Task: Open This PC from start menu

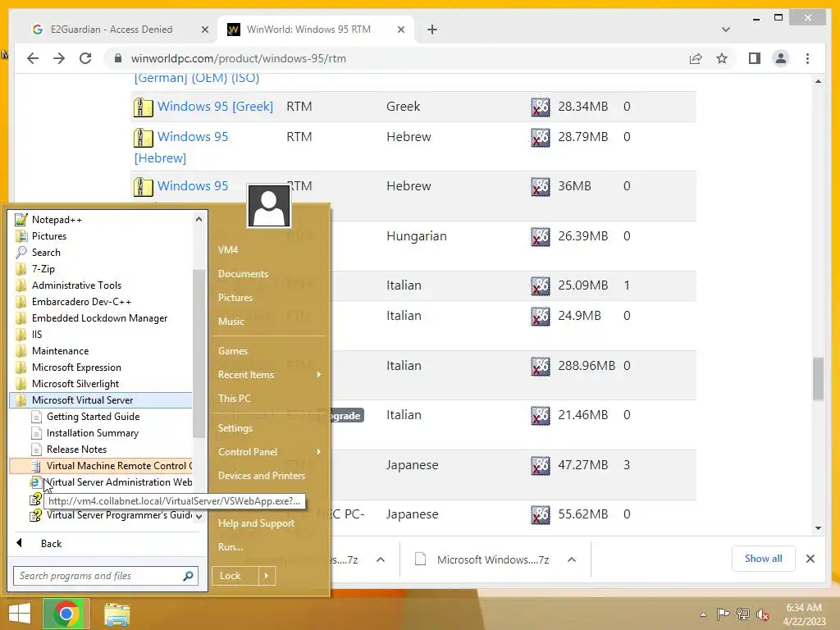Action: [234, 399]
